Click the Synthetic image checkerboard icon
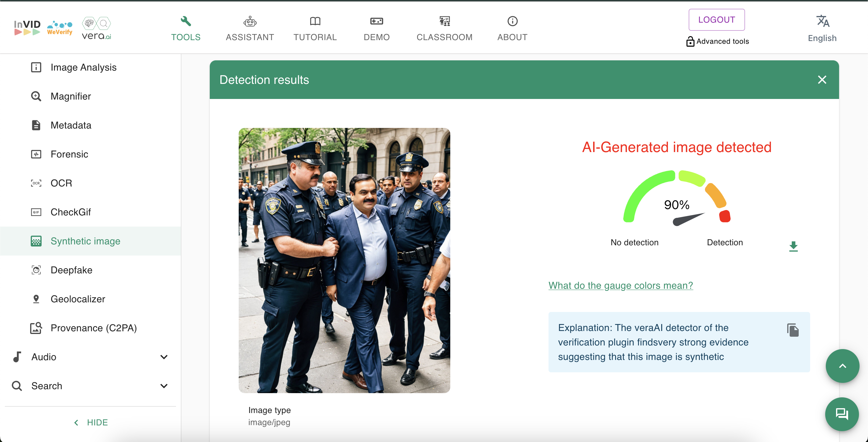 pyautogui.click(x=36, y=241)
